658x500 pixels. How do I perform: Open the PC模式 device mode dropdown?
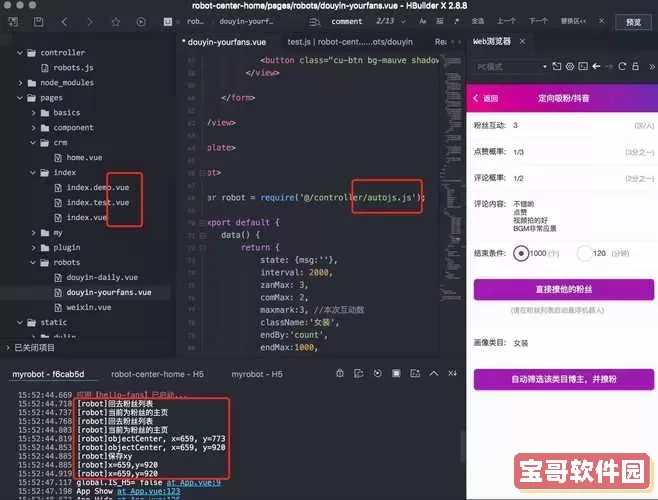(511, 67)
